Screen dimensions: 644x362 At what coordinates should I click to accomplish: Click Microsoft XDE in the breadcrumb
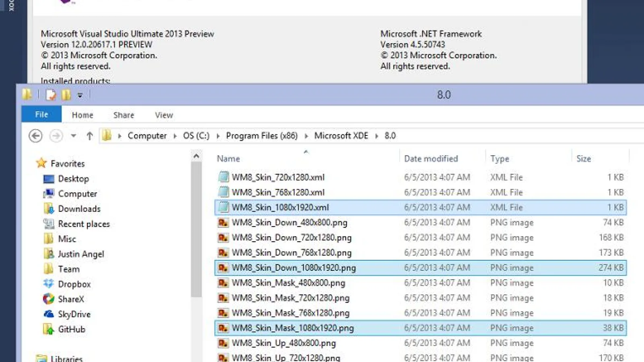click(341, 136)
